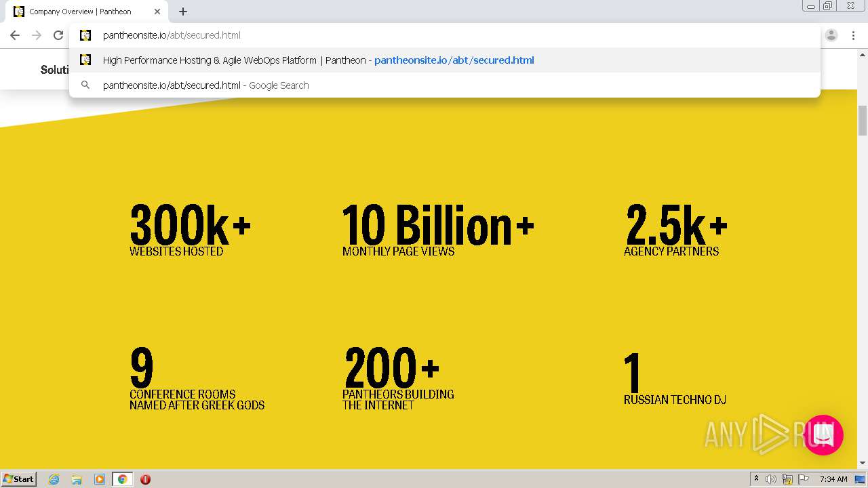Reload the current page
Screen dimensions: 868x488
[58, 35]
